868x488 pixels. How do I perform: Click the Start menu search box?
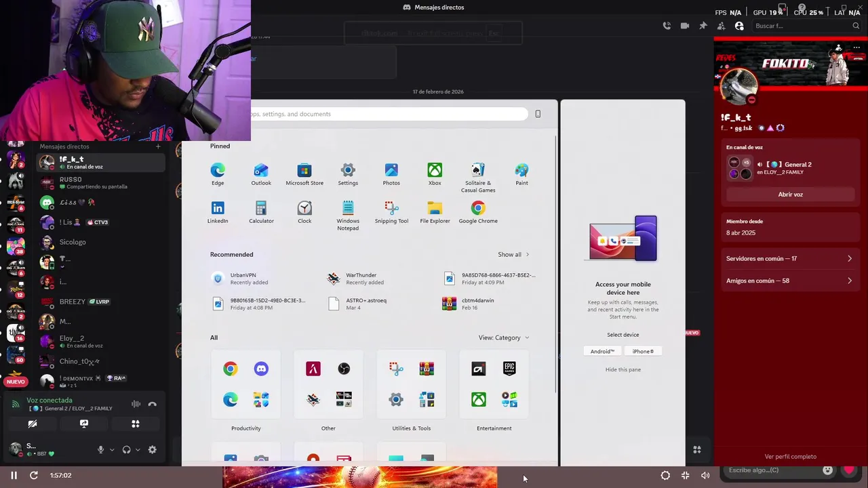[x=389, y=114]
